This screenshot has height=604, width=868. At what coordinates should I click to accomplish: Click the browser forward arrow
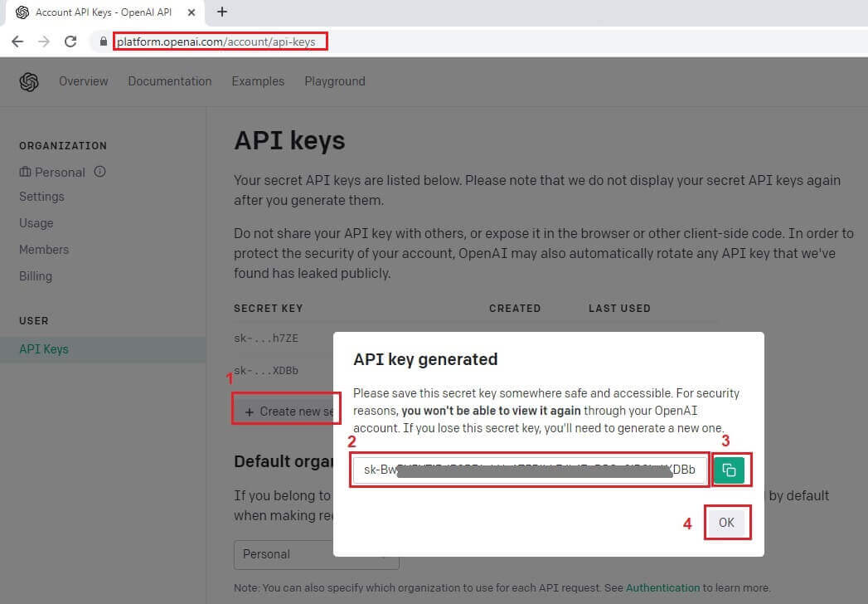click(x=44, y=41)
